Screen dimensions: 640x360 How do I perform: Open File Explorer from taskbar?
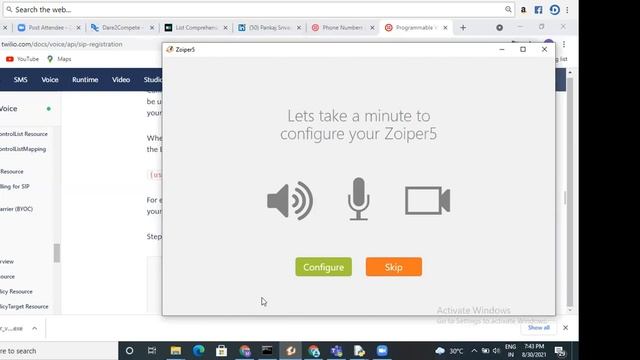click(x=176, y=351)
